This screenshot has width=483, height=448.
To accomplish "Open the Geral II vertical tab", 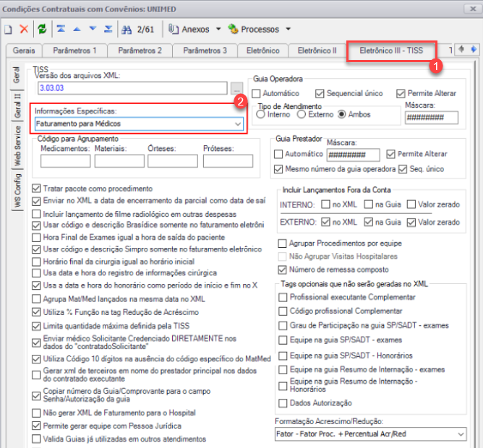I will tap(17, 106).
